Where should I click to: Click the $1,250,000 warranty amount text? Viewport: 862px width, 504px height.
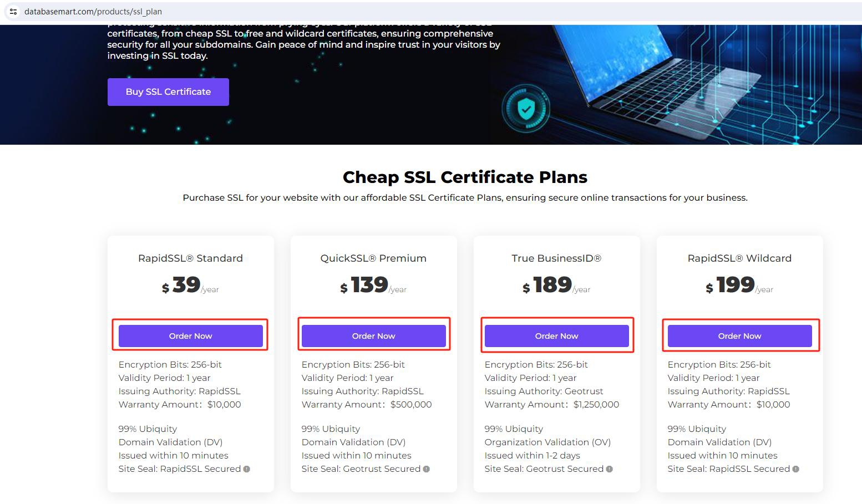coord(596,405)
